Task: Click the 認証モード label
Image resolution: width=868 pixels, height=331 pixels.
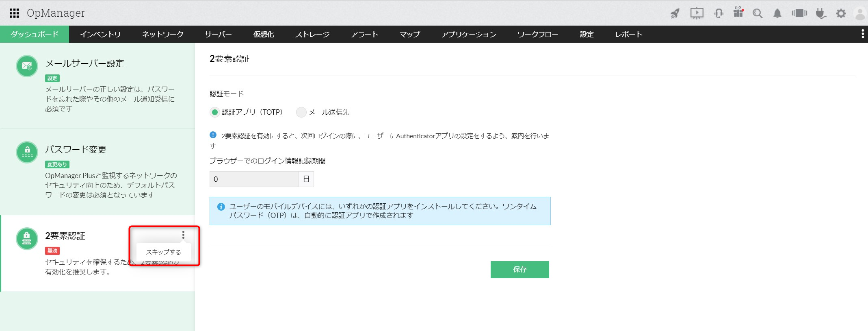Action: [227, 94]
